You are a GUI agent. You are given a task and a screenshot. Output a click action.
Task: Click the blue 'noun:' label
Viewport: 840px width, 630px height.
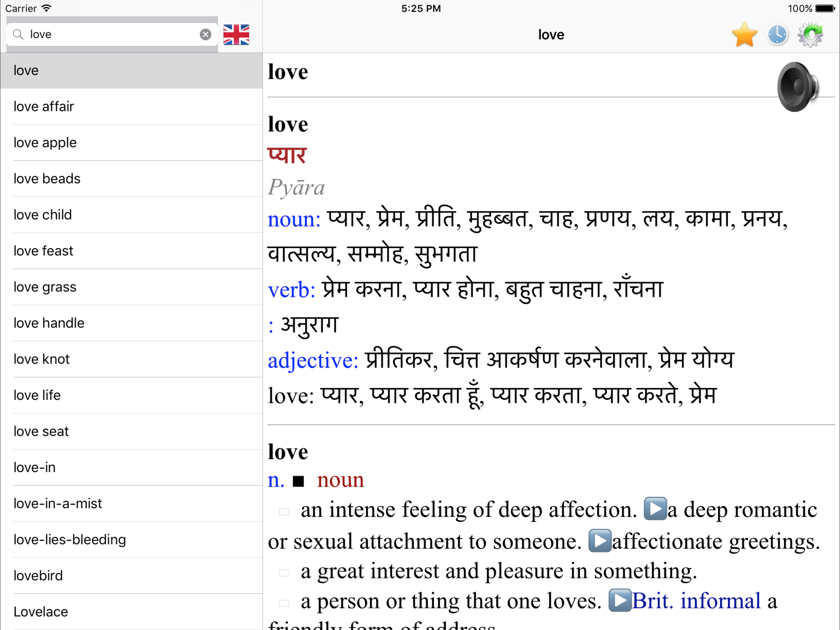pyautogui.click(x=294, y=220)
